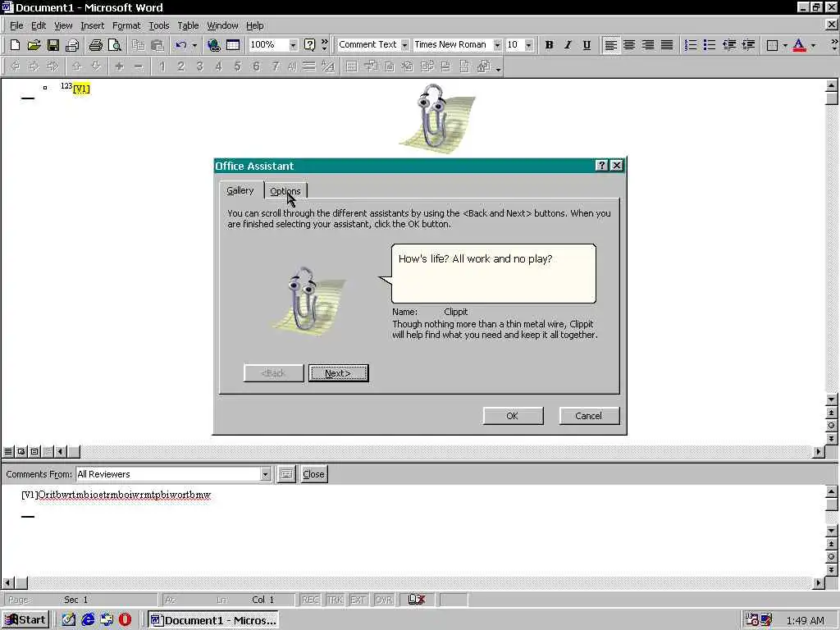Click the highlighted [V1] comment mark in document
The image size is (840, 630).
pyautogui.click(x=81, y=89)
